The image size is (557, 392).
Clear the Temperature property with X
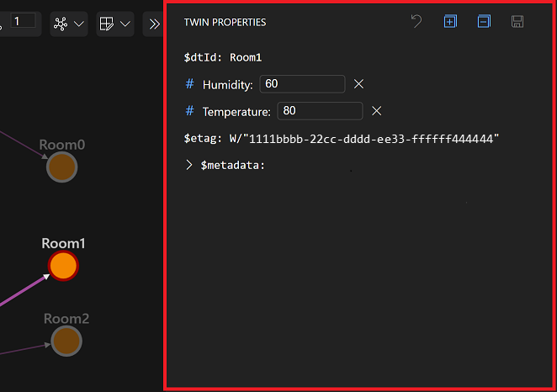pos(377,111)
